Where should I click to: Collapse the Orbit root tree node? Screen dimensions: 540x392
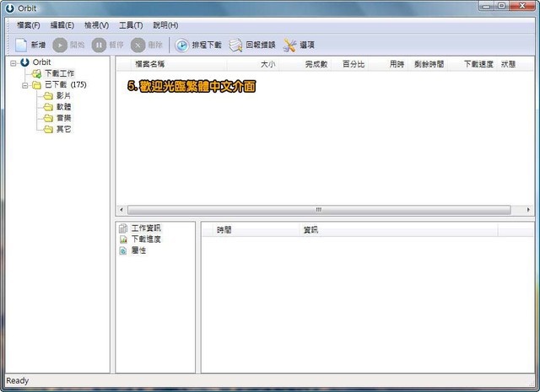coord(13,63)
